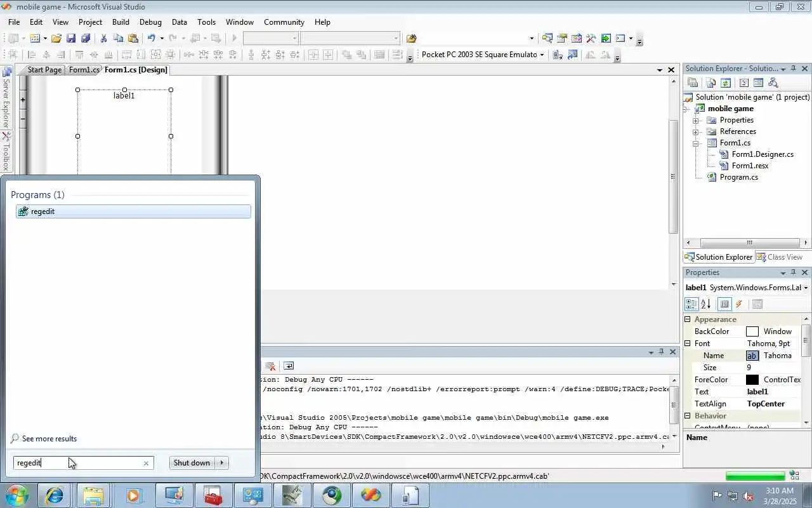812x508 pixels.
Task: Click the Align Lefts icon in layout toolbar
Action: (x=31, y=55)
